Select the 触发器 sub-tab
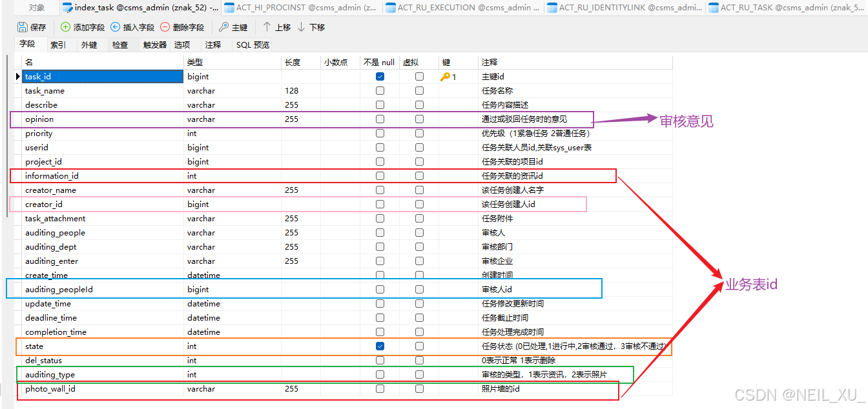The image size is (868, 409). click(155, 45)
